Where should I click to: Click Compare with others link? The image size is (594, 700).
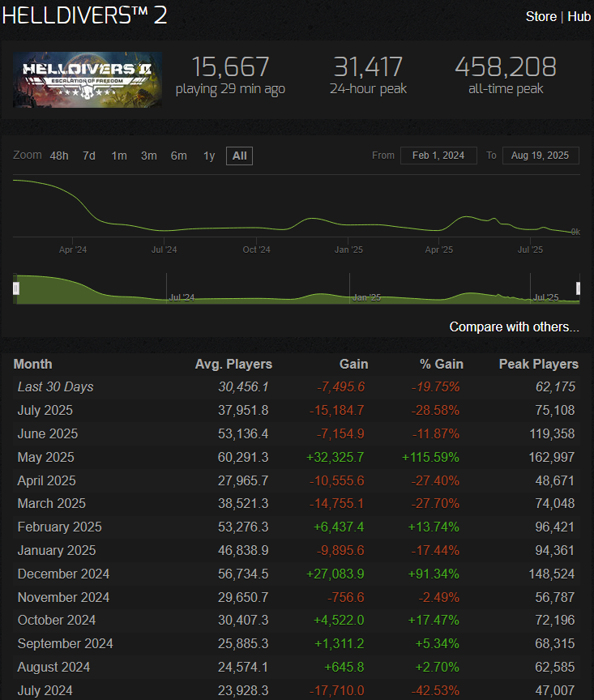514,327
